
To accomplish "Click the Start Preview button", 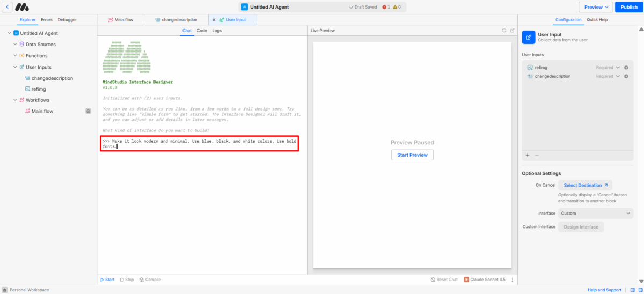I will coord(412,155).
